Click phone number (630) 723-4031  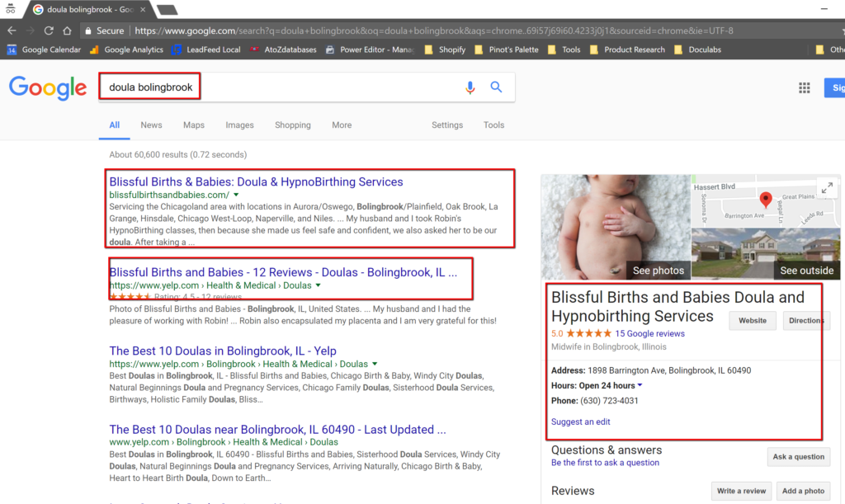point(609,401)
